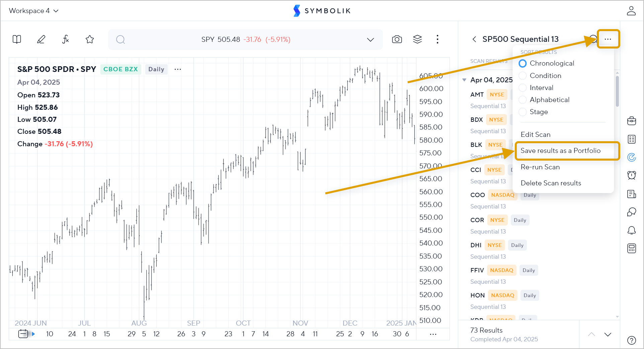This screenshot has height=349, width=644.
Task: Open the scan panel three dots menu
Action: [x=608, y=39]
